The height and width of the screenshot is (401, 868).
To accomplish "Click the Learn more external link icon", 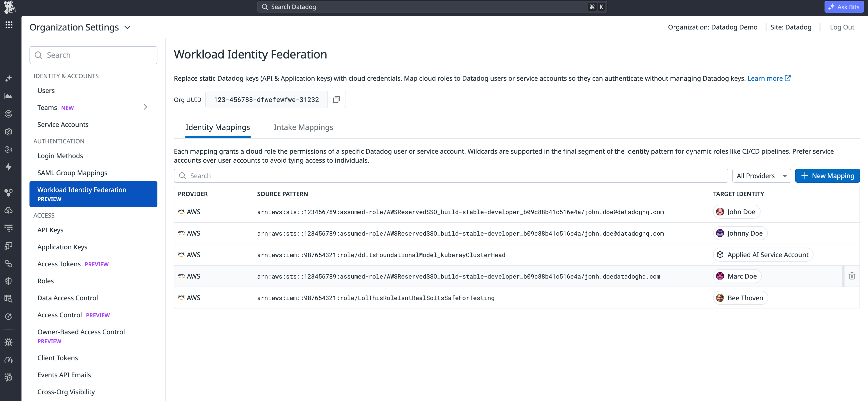I will [788, 78].
